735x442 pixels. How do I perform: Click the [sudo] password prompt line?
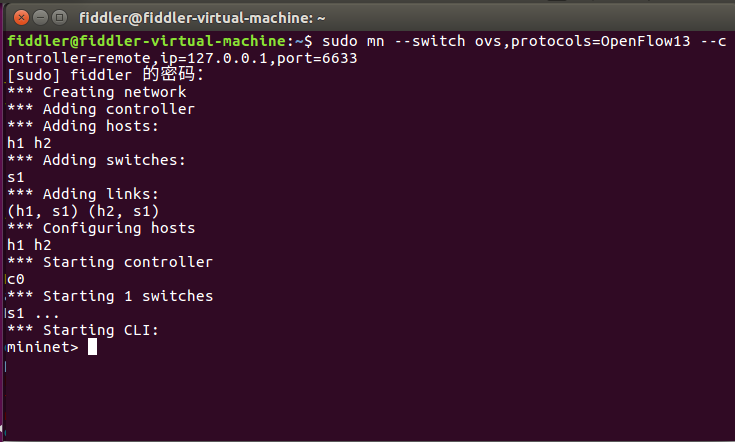point(104,75)
